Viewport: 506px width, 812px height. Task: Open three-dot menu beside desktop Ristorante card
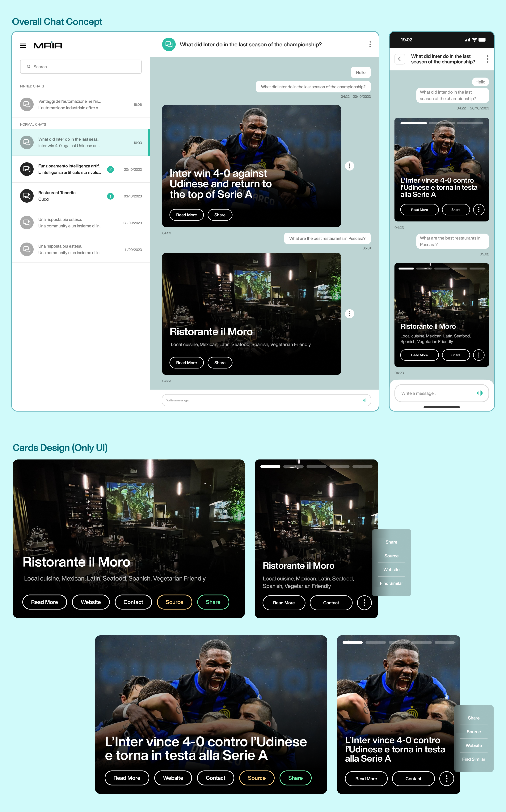click(x=349, y=314)
